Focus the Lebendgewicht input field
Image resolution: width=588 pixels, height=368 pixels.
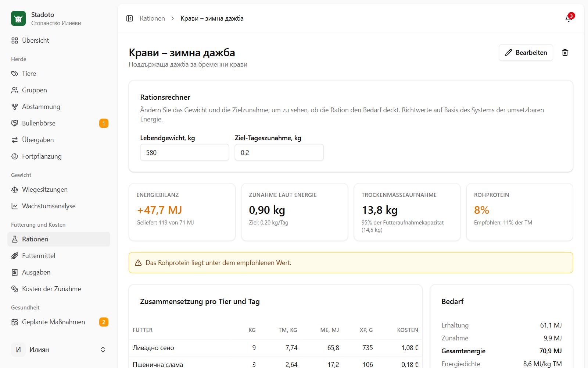point(184,152)
